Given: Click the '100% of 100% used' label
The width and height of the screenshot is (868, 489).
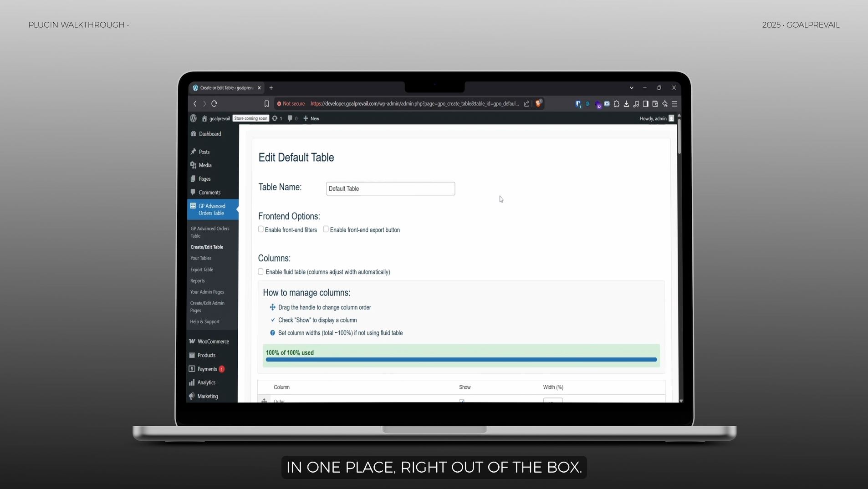Looking at the screenshot, I should pyautogui.click(x=290, y=353).
